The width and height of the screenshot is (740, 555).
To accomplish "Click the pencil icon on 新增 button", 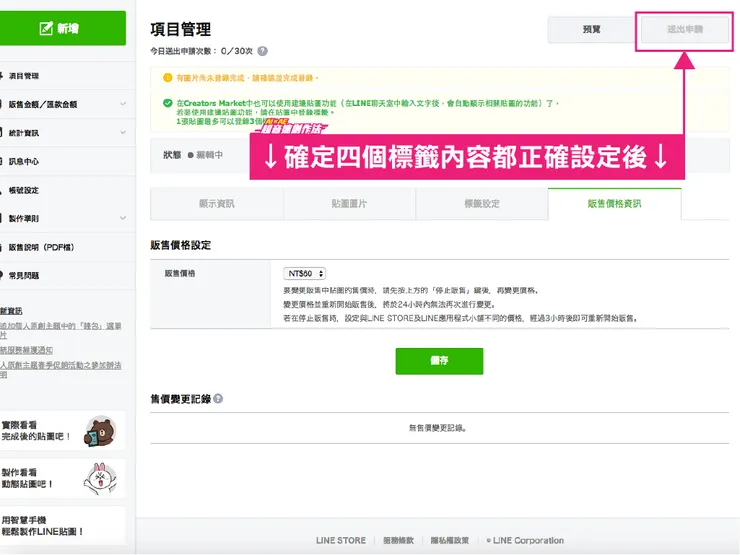I will click(46, 28).
